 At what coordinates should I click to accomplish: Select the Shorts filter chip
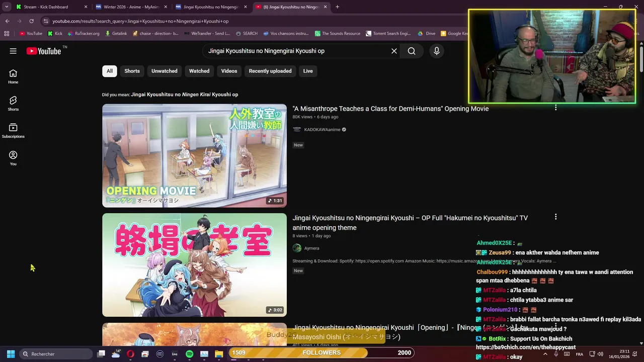(132, 71)
